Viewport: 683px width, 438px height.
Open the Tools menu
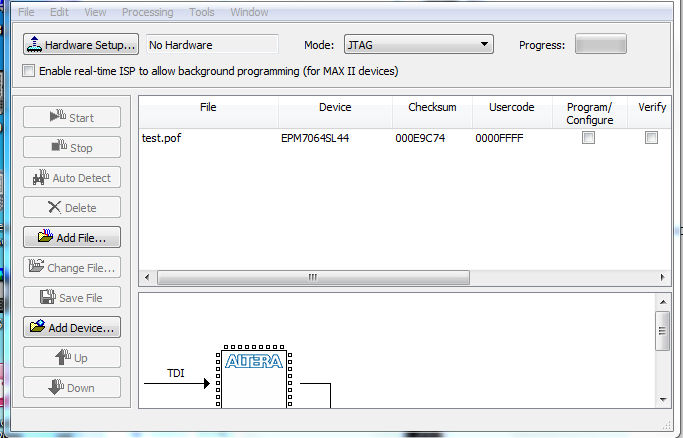tap(201, 12)
